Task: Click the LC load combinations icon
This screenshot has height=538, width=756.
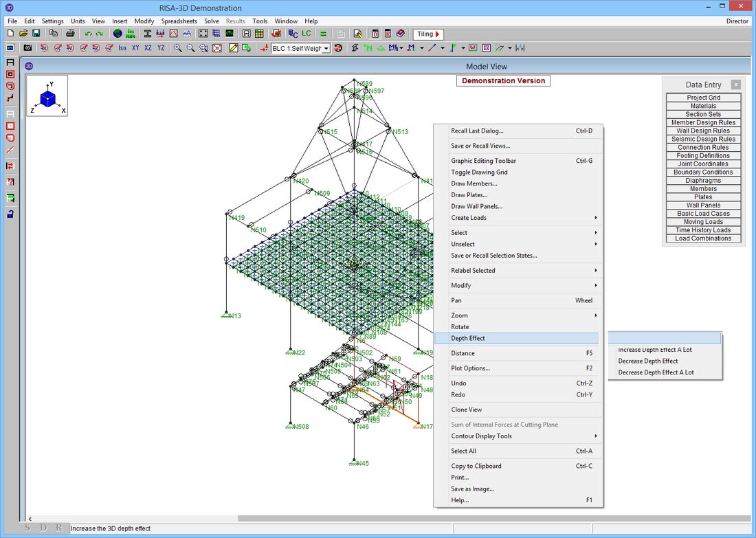Action: 306,34
